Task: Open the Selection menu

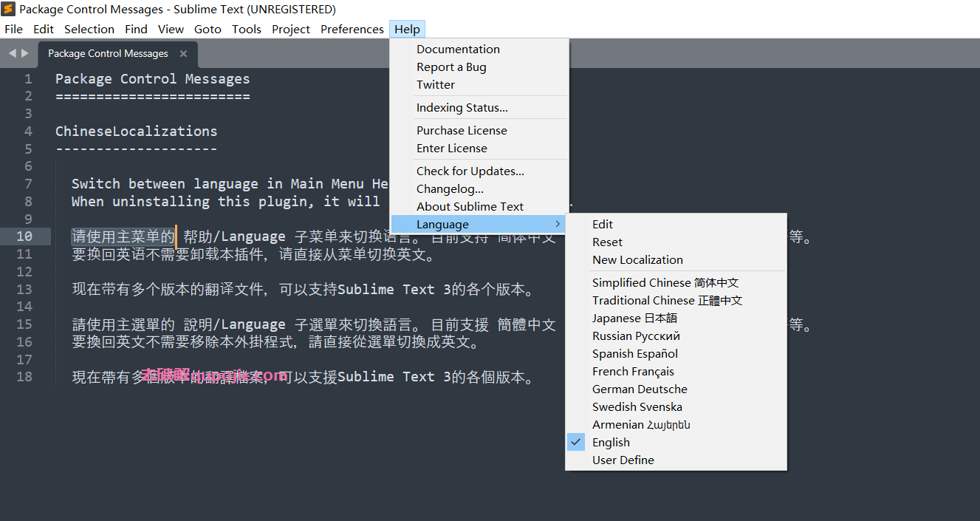Action: coord(89,29)
